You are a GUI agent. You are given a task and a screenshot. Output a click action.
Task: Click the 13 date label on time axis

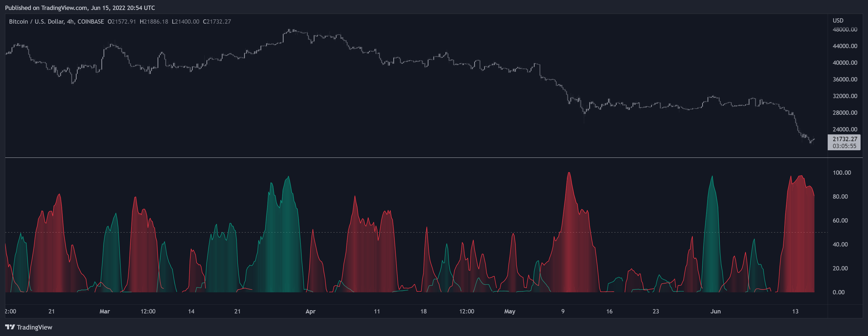795,311
